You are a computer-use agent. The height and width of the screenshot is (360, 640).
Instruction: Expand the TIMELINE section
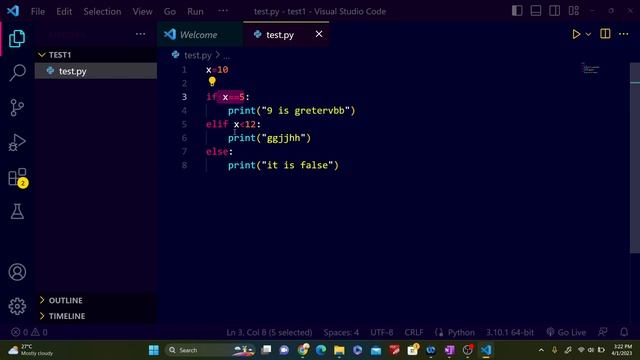[x=96, y=316]
